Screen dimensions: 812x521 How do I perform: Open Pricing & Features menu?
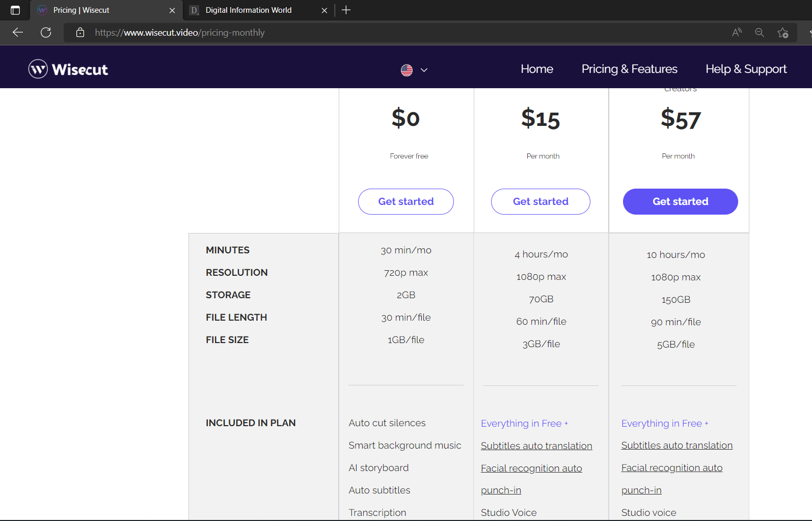coord(630,69)
